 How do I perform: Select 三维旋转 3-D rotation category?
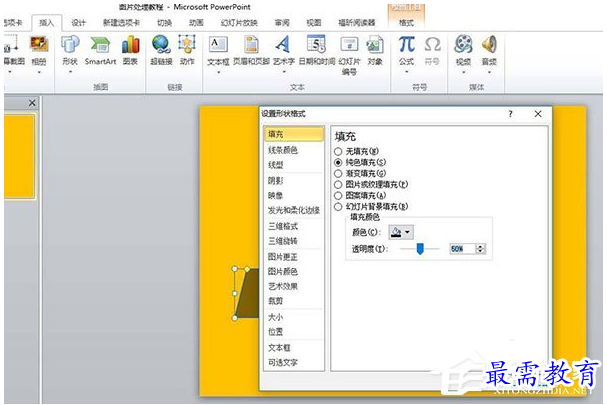(x=293, y=241)
